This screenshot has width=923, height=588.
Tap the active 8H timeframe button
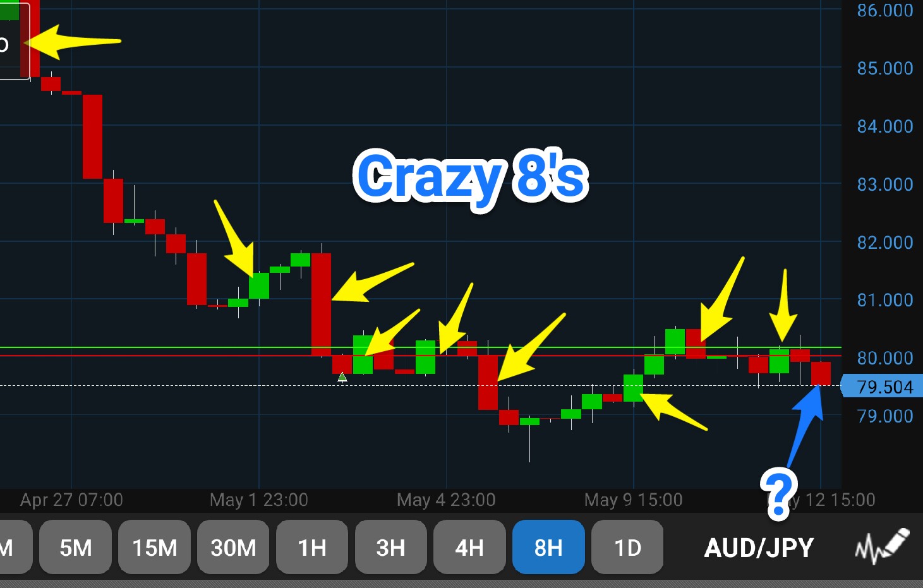pyautogui.click(x=548, y=547)
